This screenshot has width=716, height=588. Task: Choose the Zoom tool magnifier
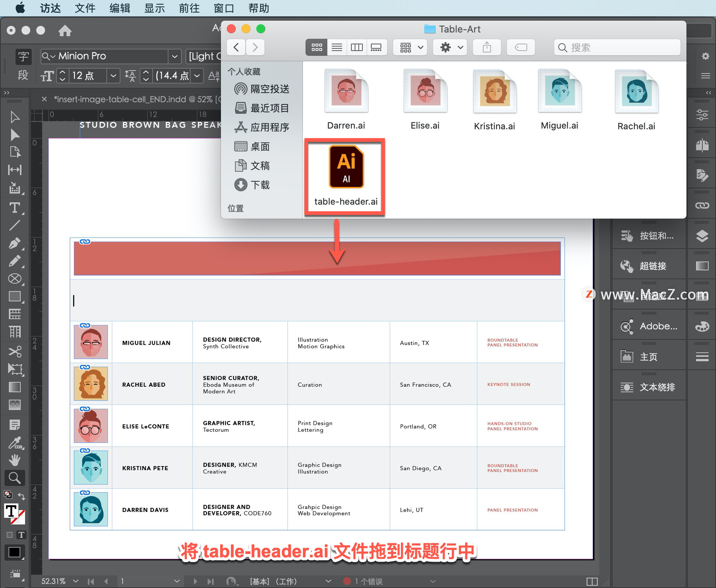15,478
